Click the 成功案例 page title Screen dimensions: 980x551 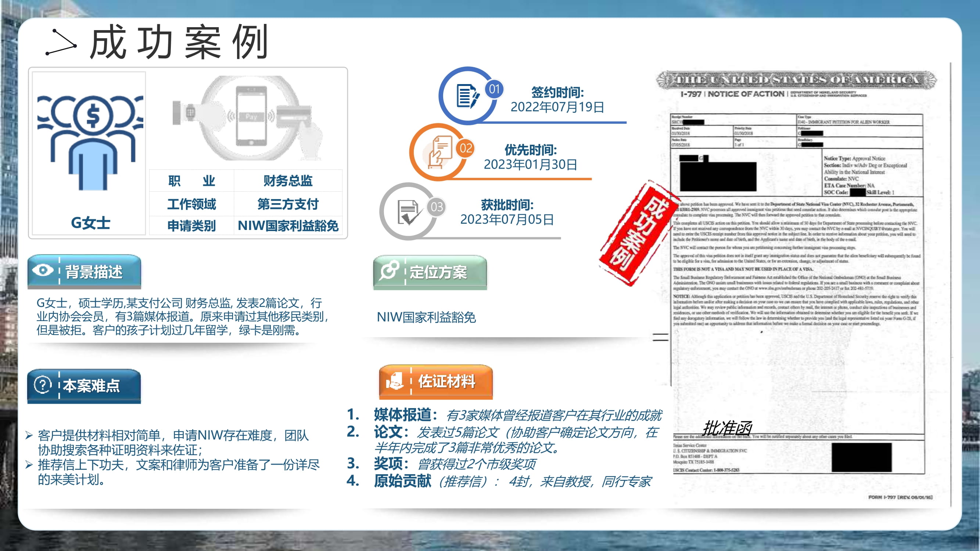pos(179,42)
